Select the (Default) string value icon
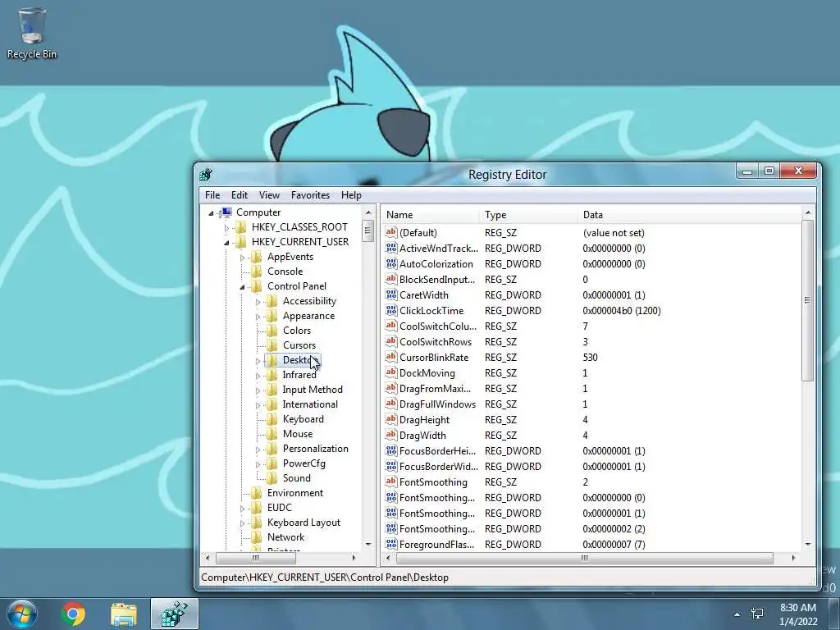This screenshot has width=840, height=630. [391, 232]
